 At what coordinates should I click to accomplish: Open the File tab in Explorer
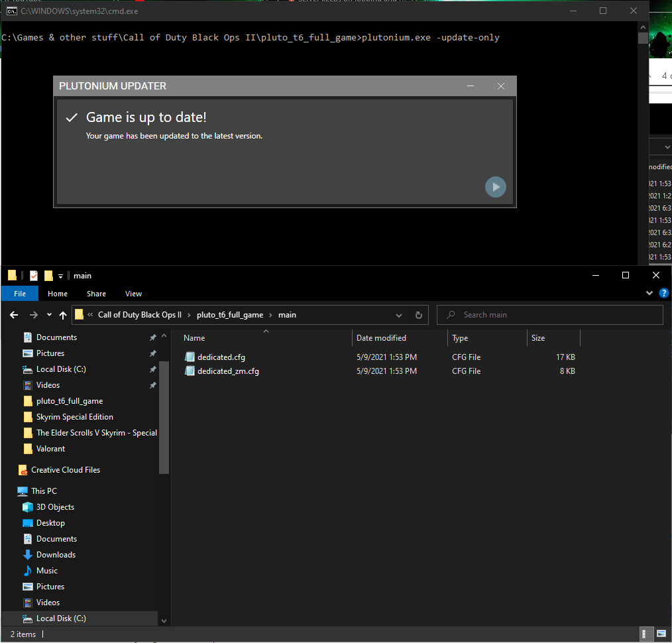coord(20,294)
